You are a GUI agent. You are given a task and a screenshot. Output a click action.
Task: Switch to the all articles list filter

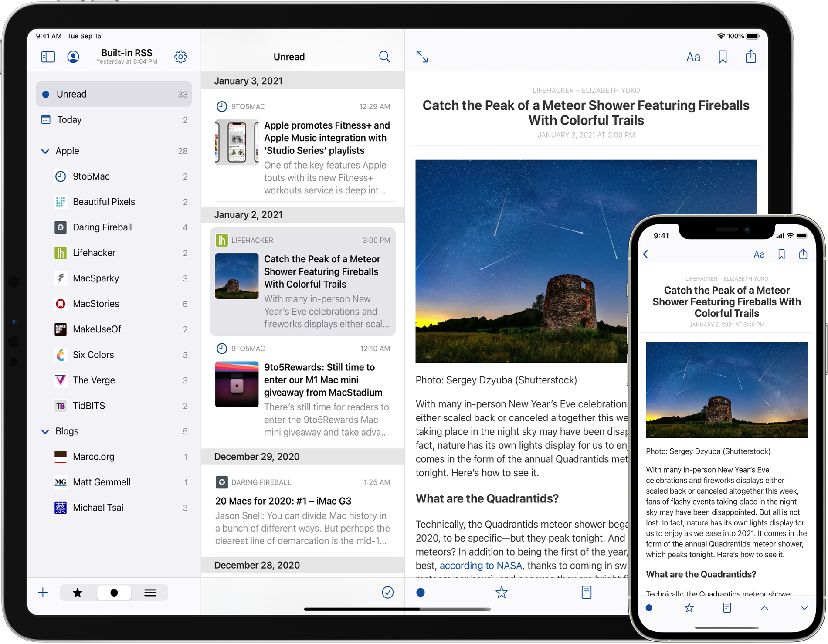(150, 593)
